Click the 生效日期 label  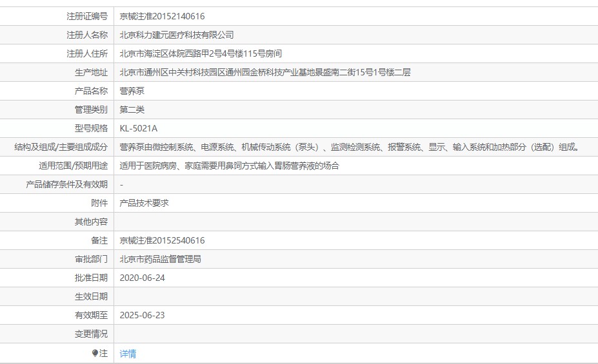point(91,296)
